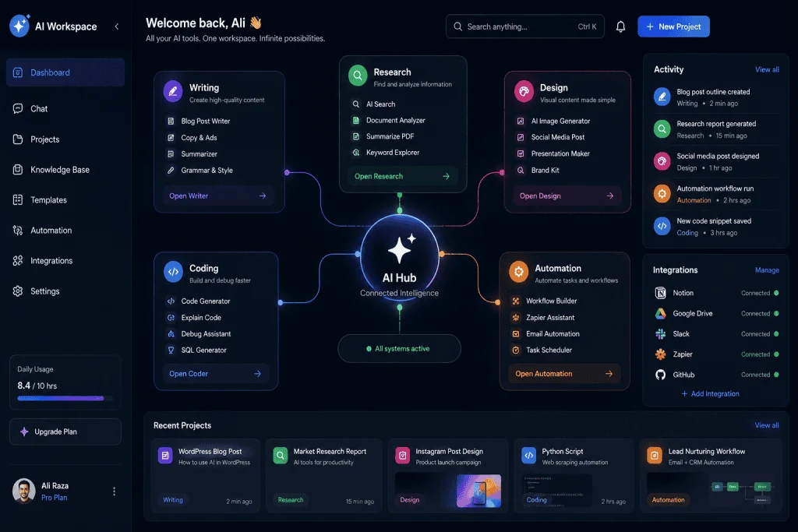Open the Ali Raza account options menu
This screenshot has width=798, height=532.
pos(114,491)
